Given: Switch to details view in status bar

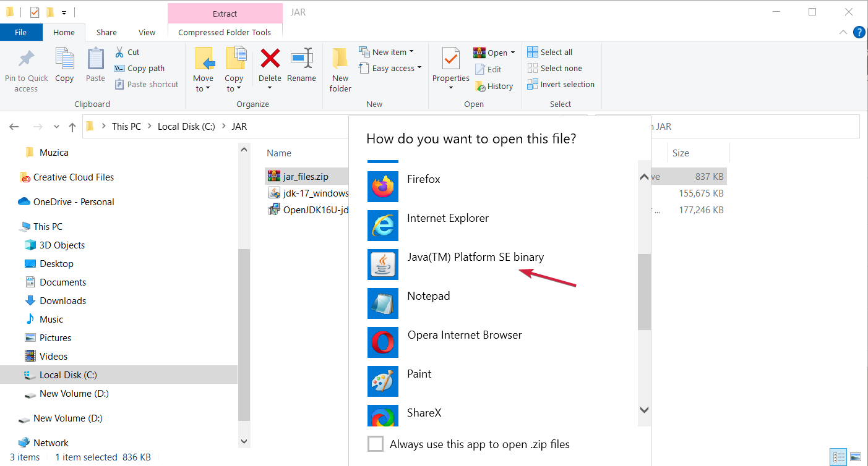Looking at the screenshot, I should (840, 457).
